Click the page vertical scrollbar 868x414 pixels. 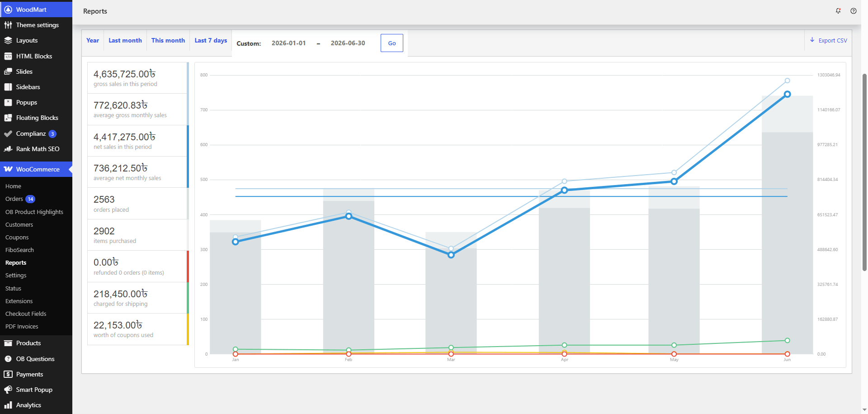click(864, 172)
